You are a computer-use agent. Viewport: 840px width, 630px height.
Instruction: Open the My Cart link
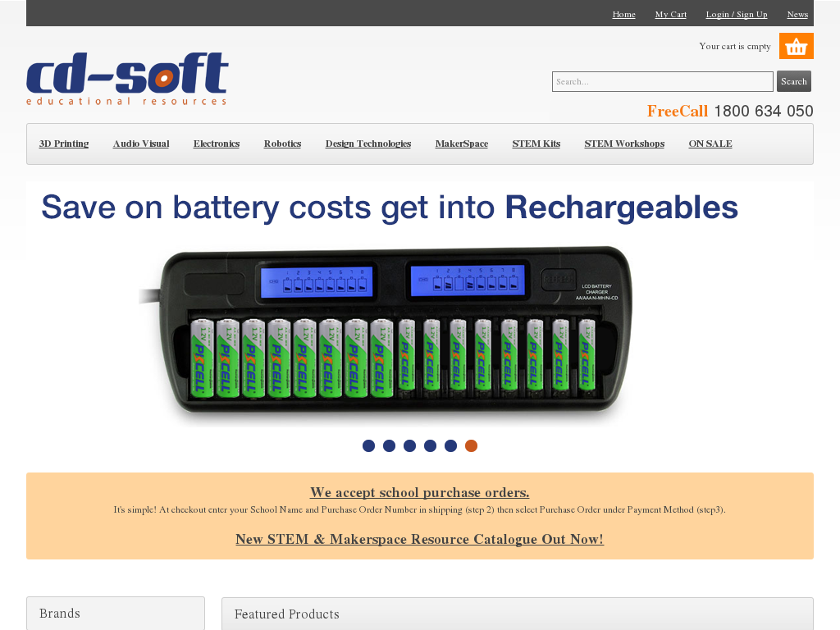671,15
